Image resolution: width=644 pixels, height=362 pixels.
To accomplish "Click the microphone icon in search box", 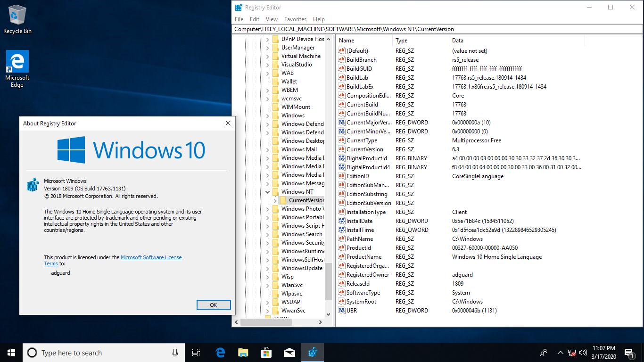I will [175, 353].
